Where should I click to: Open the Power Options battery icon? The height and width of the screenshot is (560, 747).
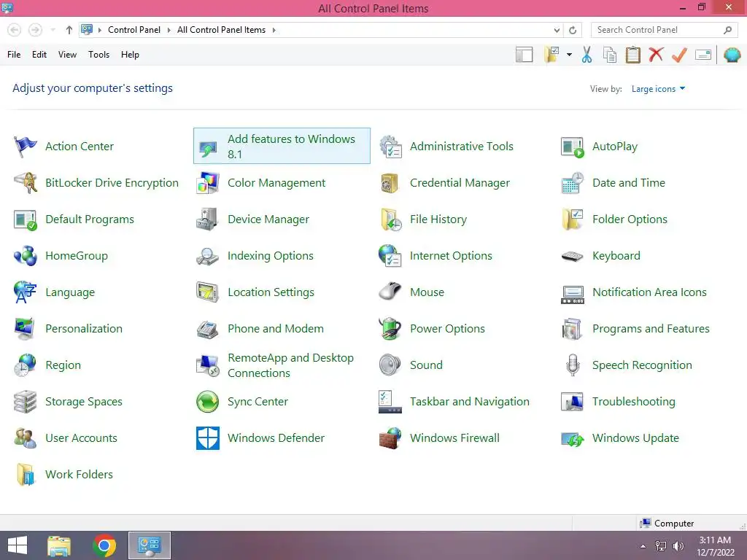tap(390, 329)
